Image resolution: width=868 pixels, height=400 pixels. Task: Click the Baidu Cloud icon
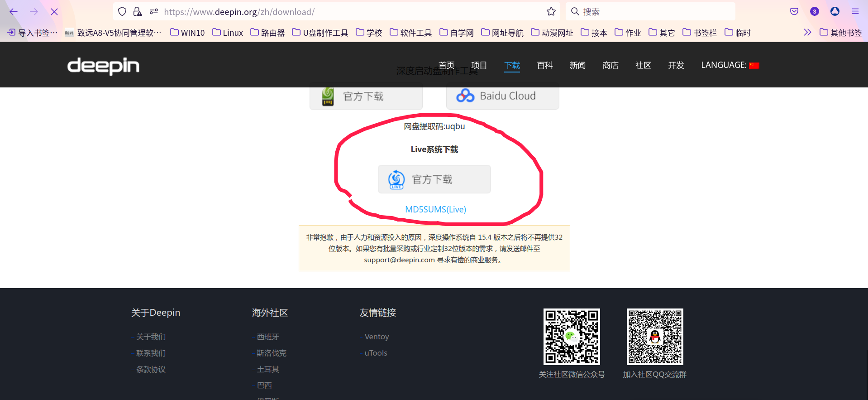pyautogui.click(x=465, y=96)
